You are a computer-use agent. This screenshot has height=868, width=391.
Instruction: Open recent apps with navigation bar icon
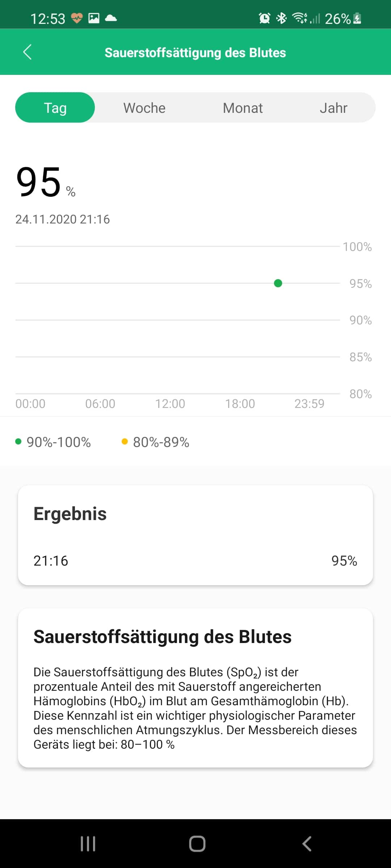tap(88, 844)
